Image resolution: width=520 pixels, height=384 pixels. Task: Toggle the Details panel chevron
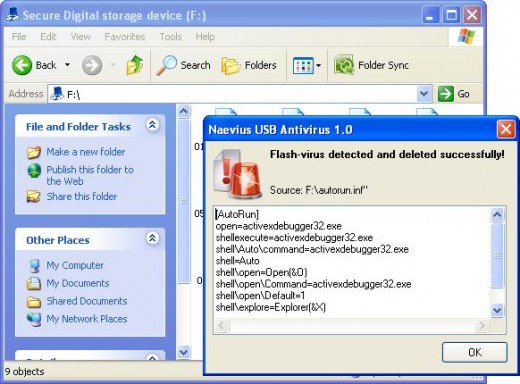point(152,357)
